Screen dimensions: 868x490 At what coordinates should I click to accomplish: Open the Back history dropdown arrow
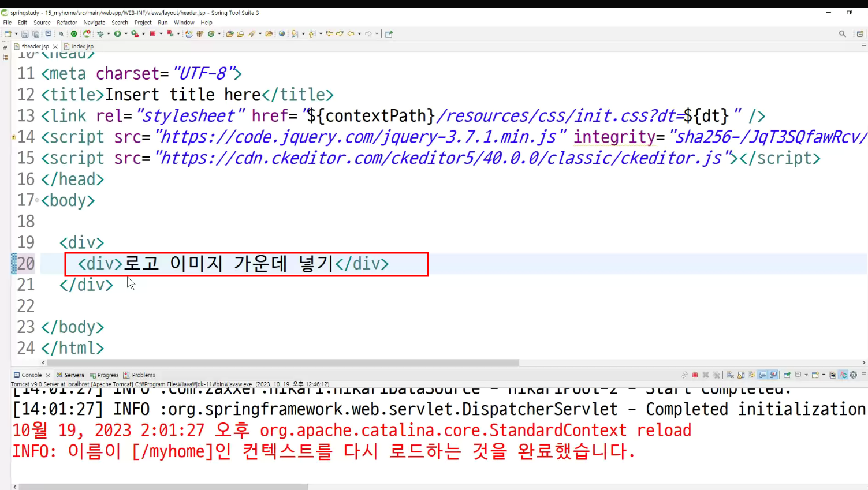359,34
